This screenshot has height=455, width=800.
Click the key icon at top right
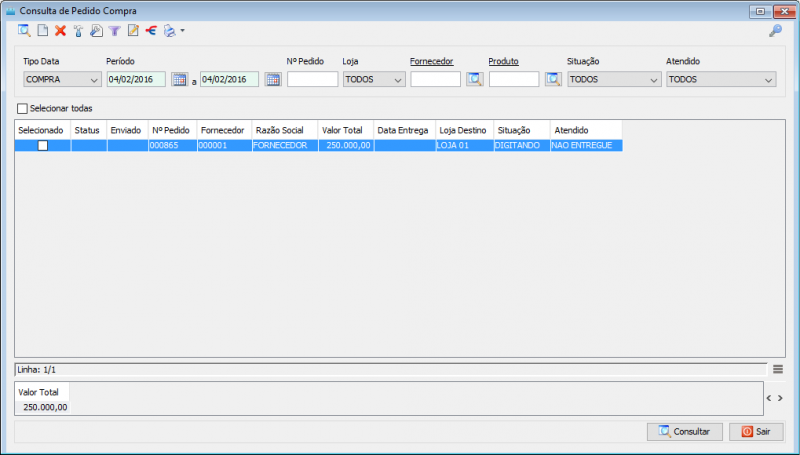[776, 31]
